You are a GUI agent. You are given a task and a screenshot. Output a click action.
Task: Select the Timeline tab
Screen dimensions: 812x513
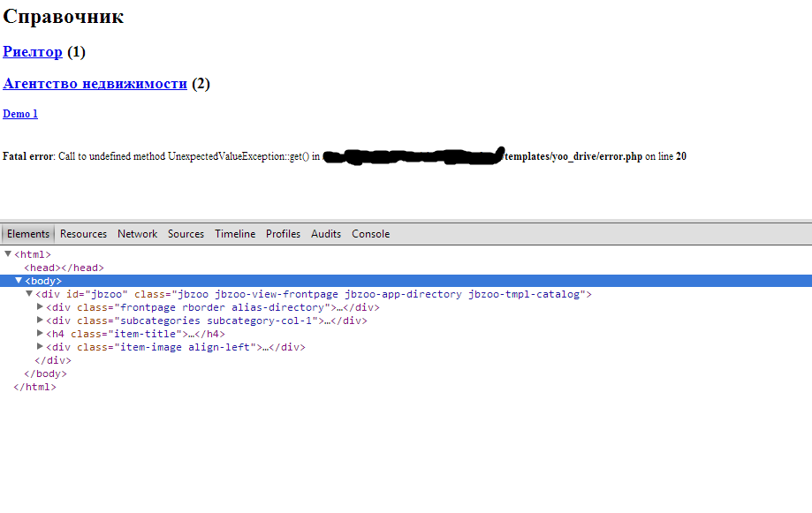[x=235, y=234]
